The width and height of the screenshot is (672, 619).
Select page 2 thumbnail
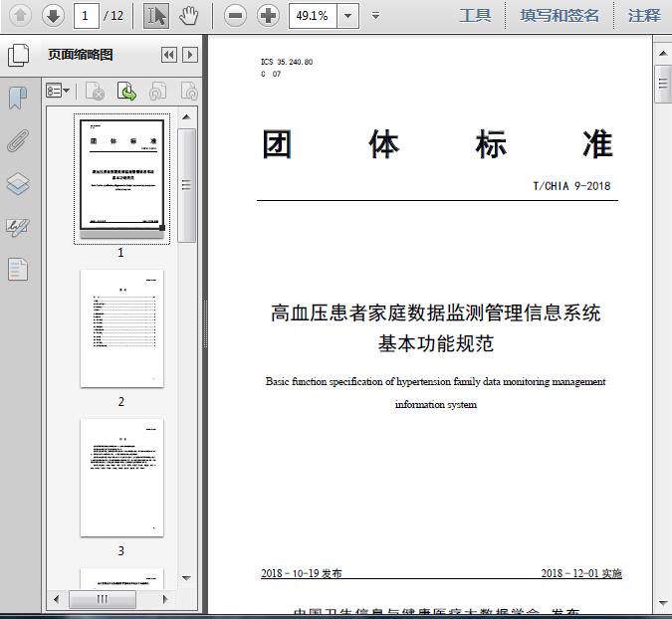pos(121,328)
